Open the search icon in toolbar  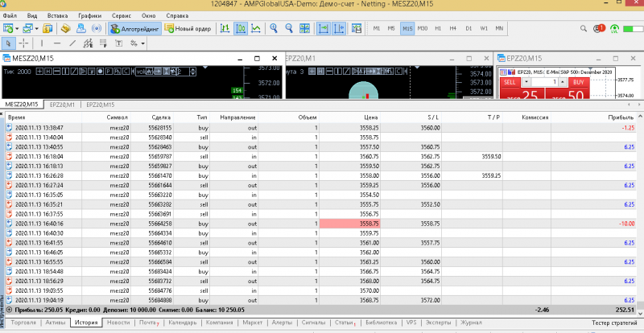click(x=582, y=28)
